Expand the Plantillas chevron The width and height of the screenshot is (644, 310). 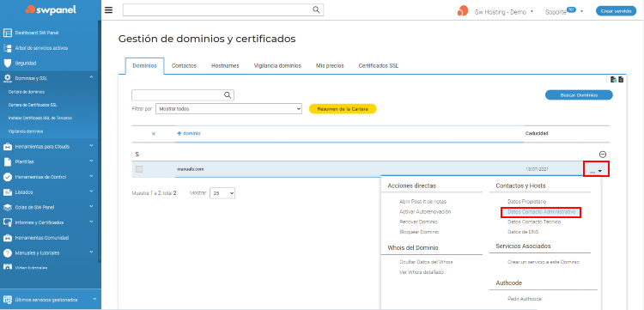tap(91, 161)
